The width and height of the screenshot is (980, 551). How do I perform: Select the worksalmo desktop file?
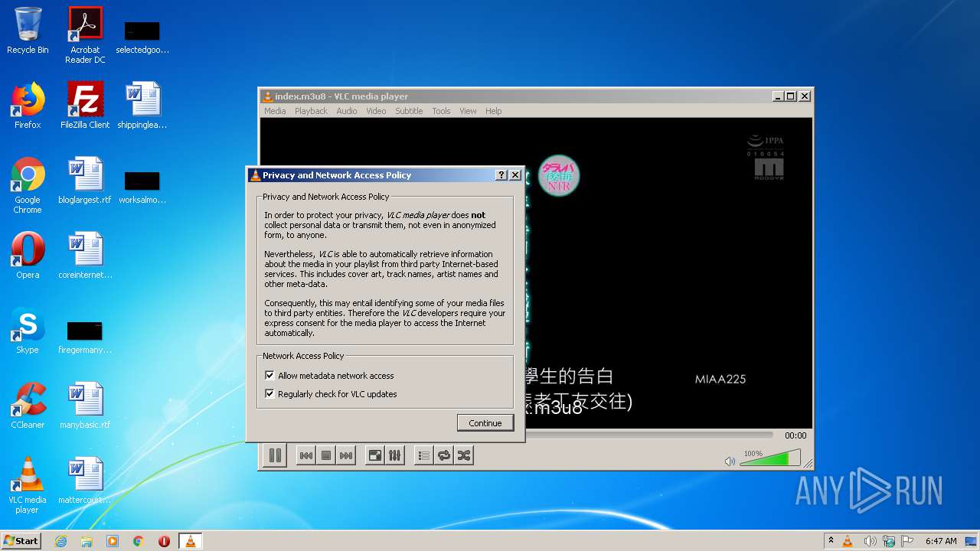click(x=142, y=186)
